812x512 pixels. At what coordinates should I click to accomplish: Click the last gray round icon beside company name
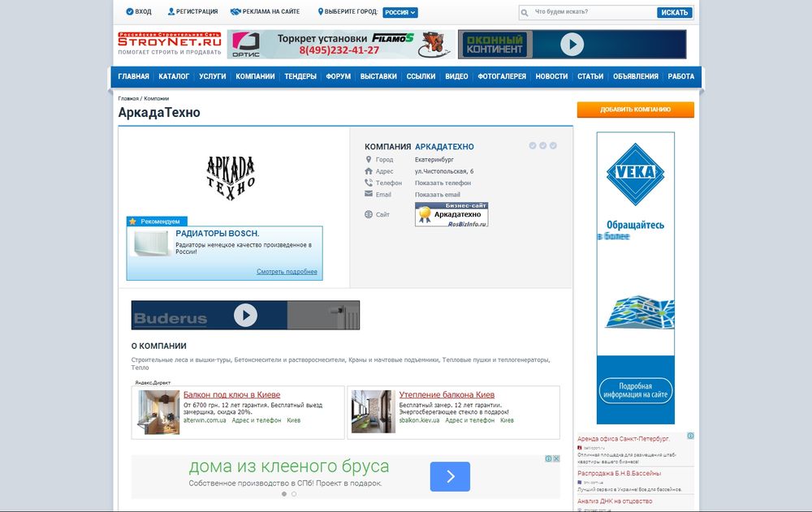click(553, 145)
